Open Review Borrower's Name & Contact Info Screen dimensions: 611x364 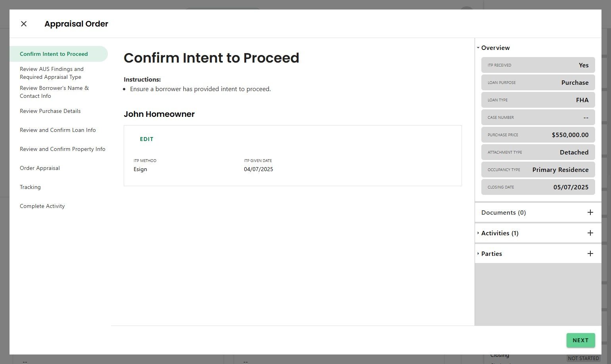(54, 92)
